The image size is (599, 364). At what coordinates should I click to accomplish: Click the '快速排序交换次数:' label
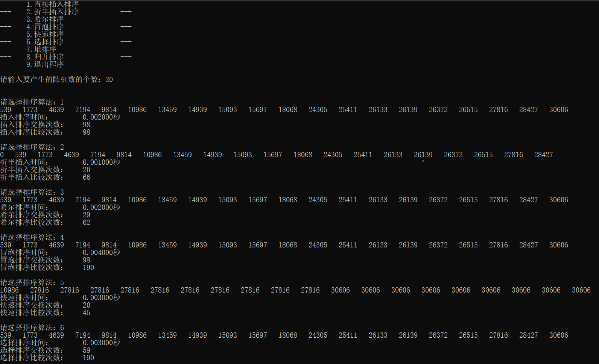click(32, 305)
